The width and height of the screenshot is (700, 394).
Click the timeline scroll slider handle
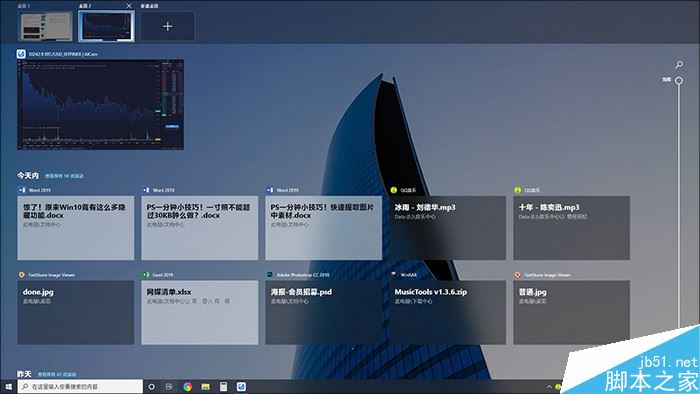coord(679,81)
